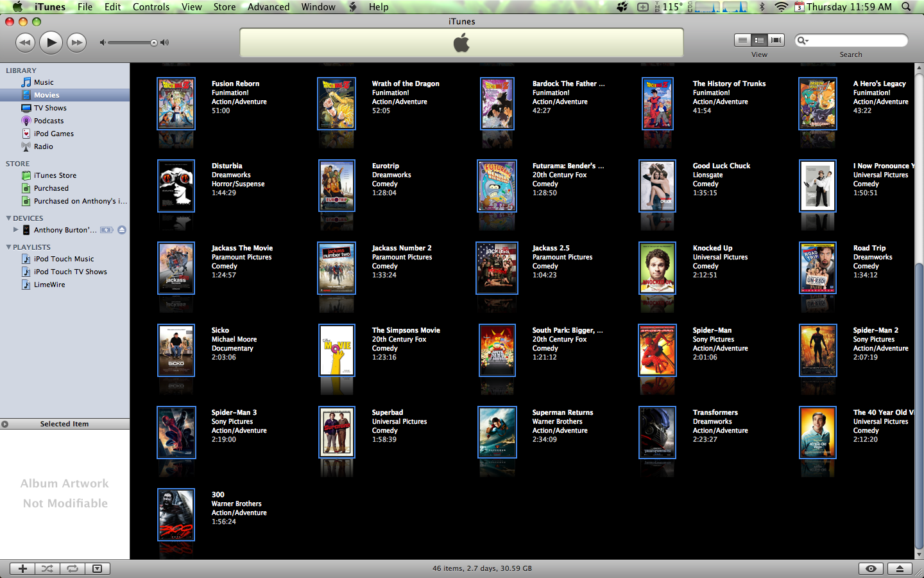Click scrollbar down arrow

click(919, 554)
